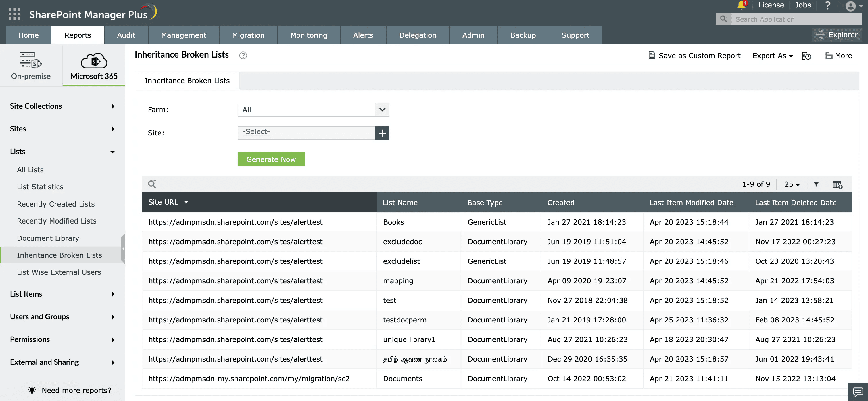Open the Management tab

[184, 35]
